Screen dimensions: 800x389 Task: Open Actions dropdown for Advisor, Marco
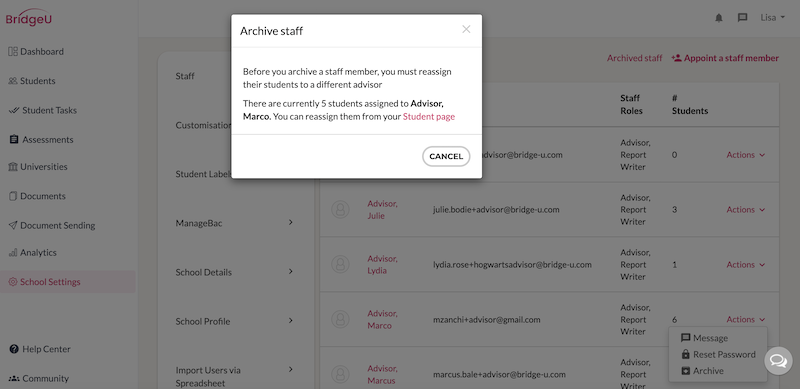tap(745, 319)
